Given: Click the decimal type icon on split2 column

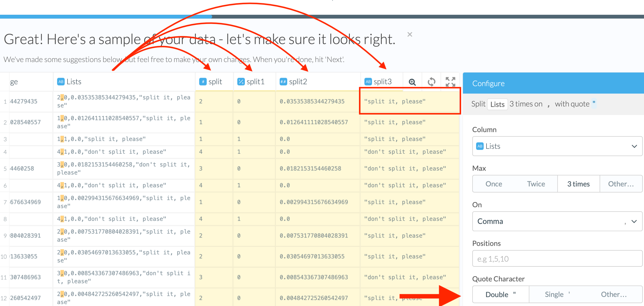Looking at the screenshot, I should [x=283, y=82].
